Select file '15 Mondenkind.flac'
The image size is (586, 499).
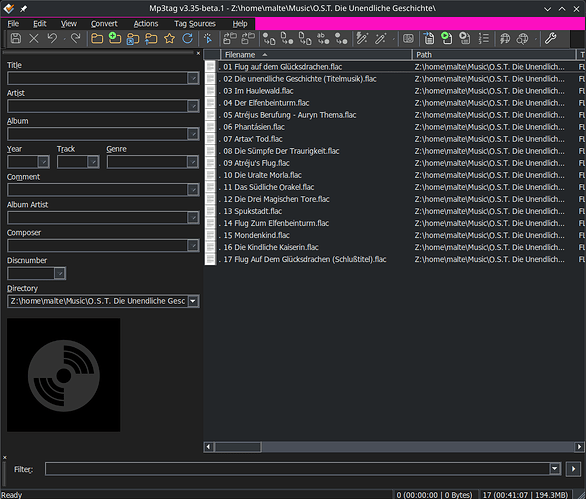256,235
